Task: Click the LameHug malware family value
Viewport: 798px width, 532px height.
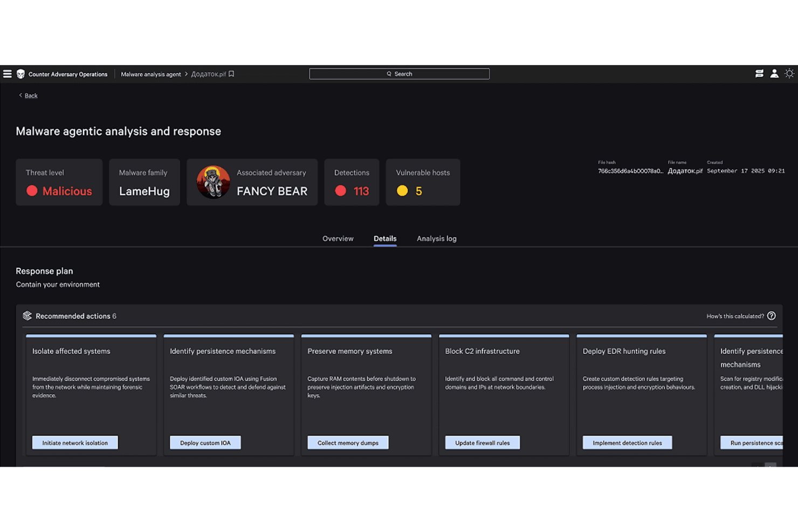Action: pyautogui.click(x=145, y=191)
